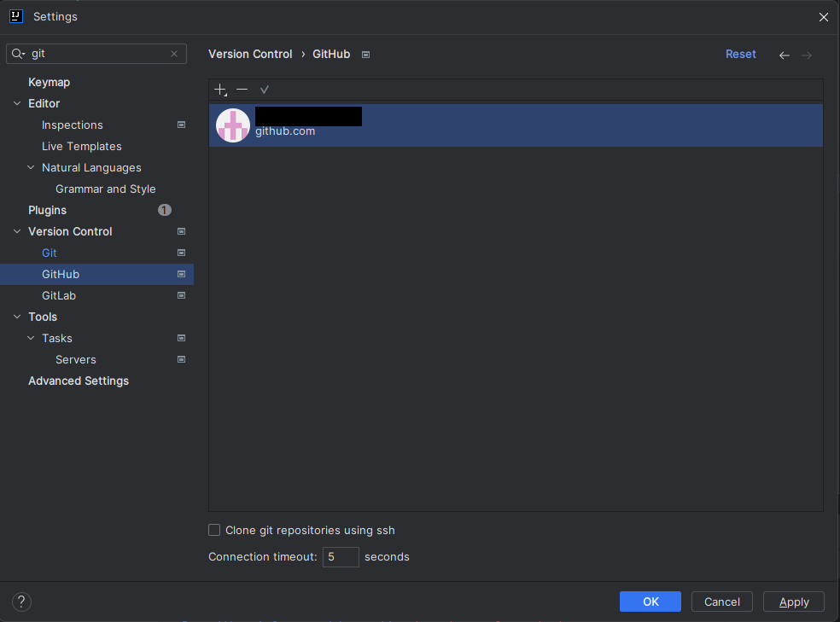Viewport: 840px width, 622px height.
Task: Reset changes via Reset link
Action: point(740,54)
